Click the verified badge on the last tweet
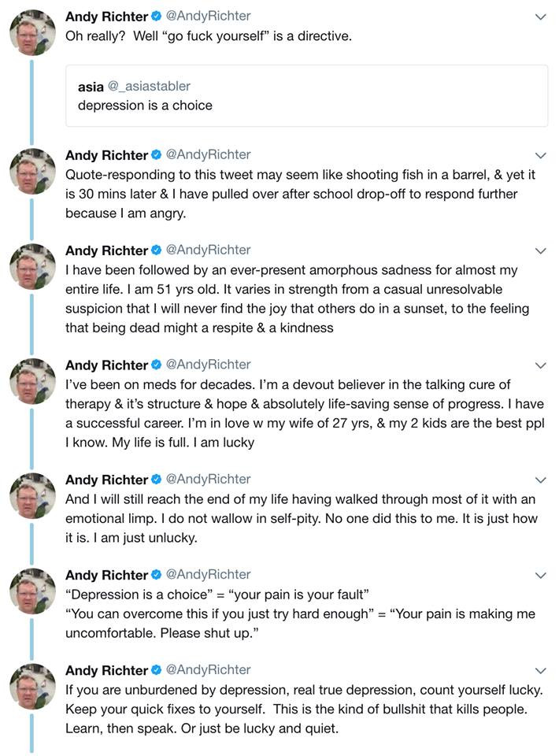Viewport: 559px width, 756px height. 156,670
